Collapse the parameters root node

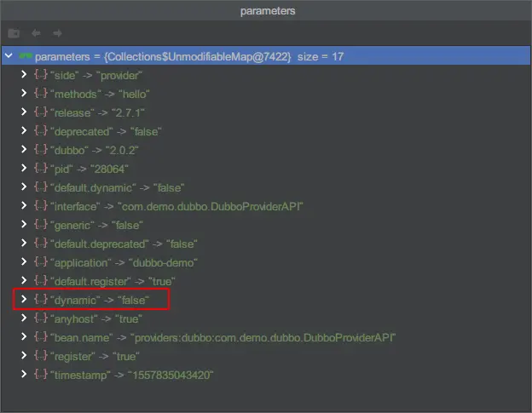tap(9, 55)
